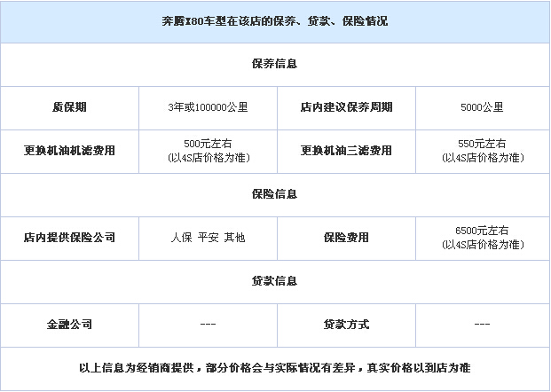551x392 pixels.
Task: Select the 6500元左右 price cell
Action: pos(483,238)
